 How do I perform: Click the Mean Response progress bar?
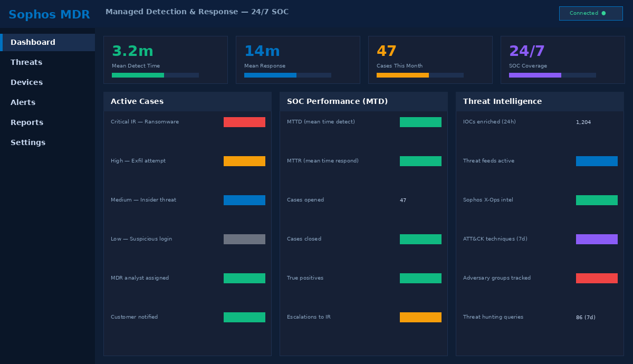click(x=287, y=75)
